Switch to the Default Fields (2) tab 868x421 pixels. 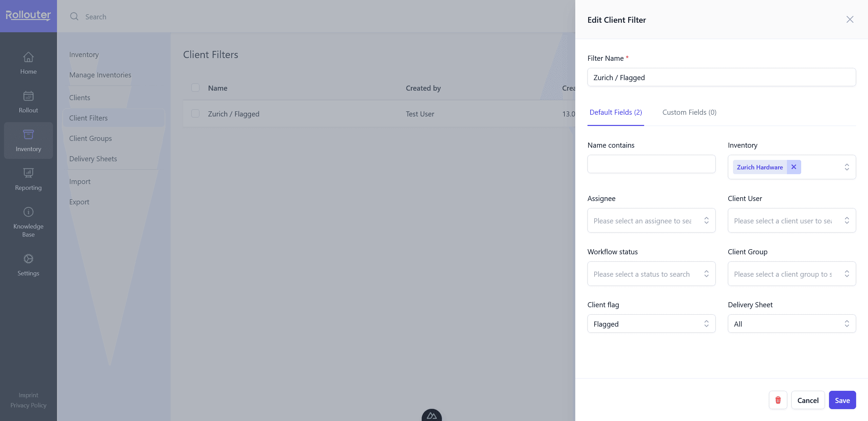[616, 112]
